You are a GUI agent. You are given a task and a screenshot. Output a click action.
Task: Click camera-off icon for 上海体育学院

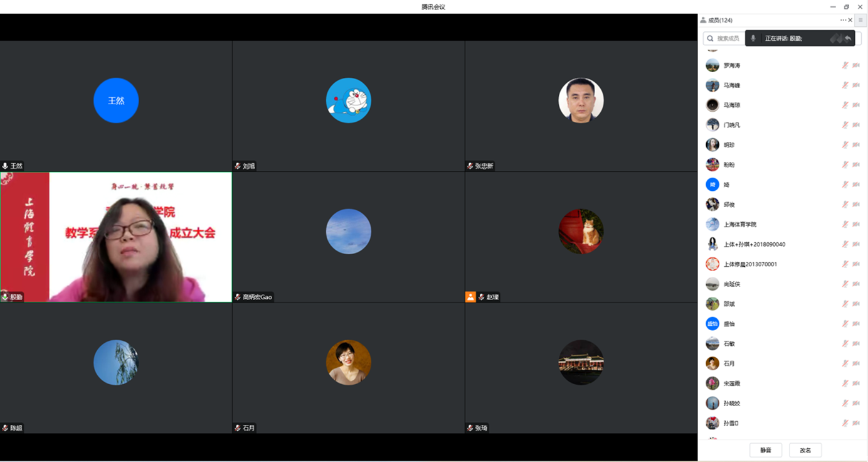(856, 225)
